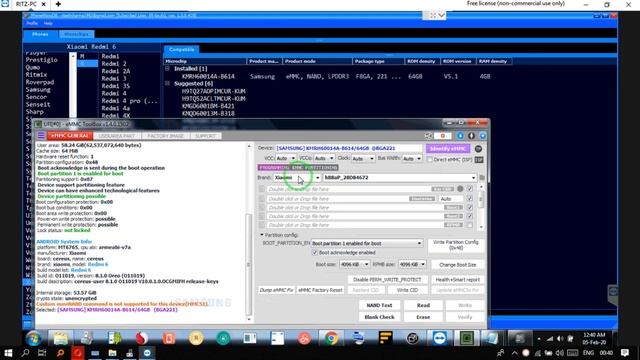The width and height of the screenshot is (640, 360).
Task: Collapse the Partition config section
Action: click(x=262, y=235)
